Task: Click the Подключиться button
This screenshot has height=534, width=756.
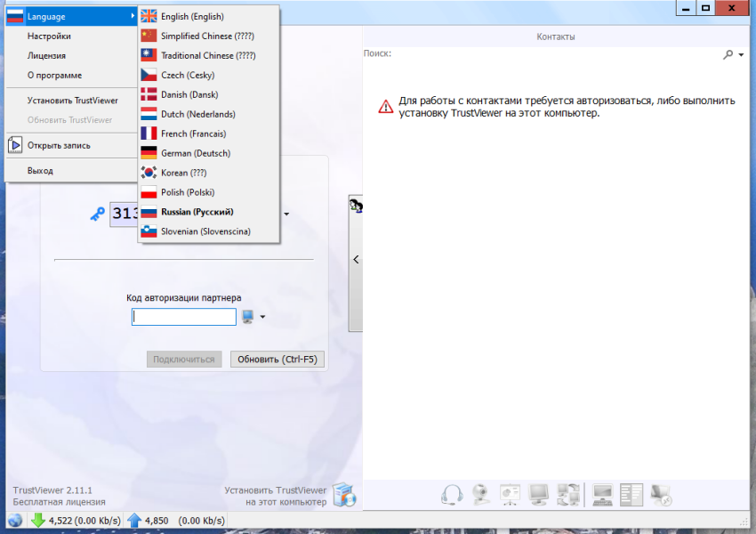Action: click(184, 360)
